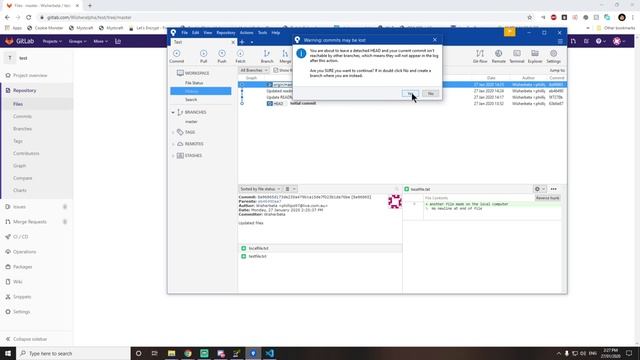This screenshot has width=640, height=360.
Task: Launch Terminal from Sourcetree toolbar
Action: [517, 56]
